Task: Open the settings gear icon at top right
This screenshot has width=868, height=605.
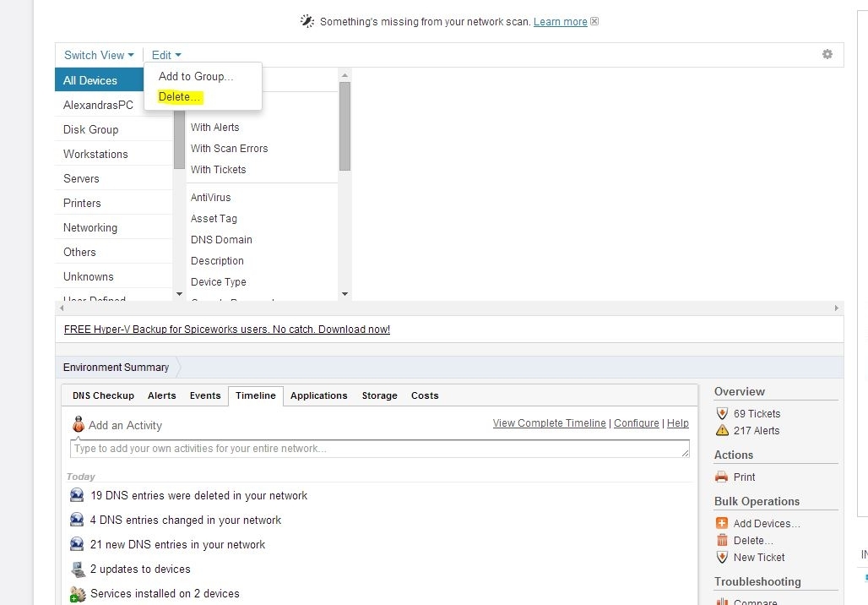Action: point(827,54)
